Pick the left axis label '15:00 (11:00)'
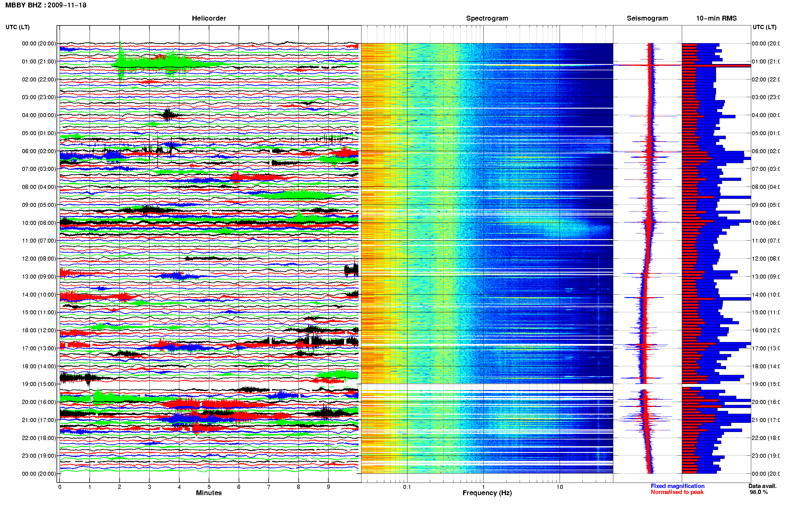This screenshot has height=508, width=812. click(x=39, y=313)
